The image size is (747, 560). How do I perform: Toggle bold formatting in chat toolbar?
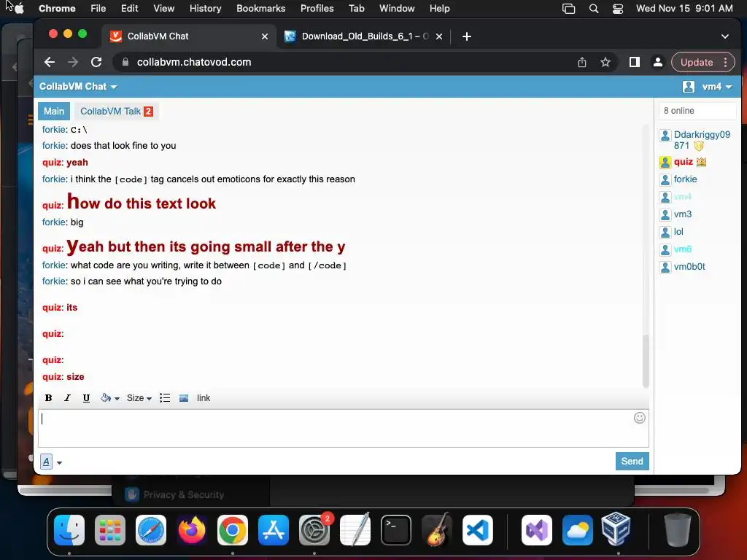48,398
